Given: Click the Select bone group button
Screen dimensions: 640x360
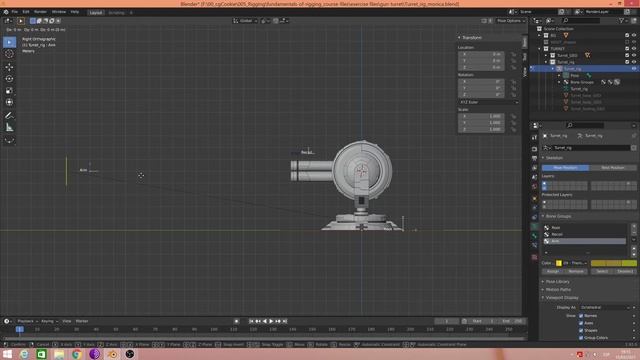Looking at the screenshot, I should (x=602, y=271).
